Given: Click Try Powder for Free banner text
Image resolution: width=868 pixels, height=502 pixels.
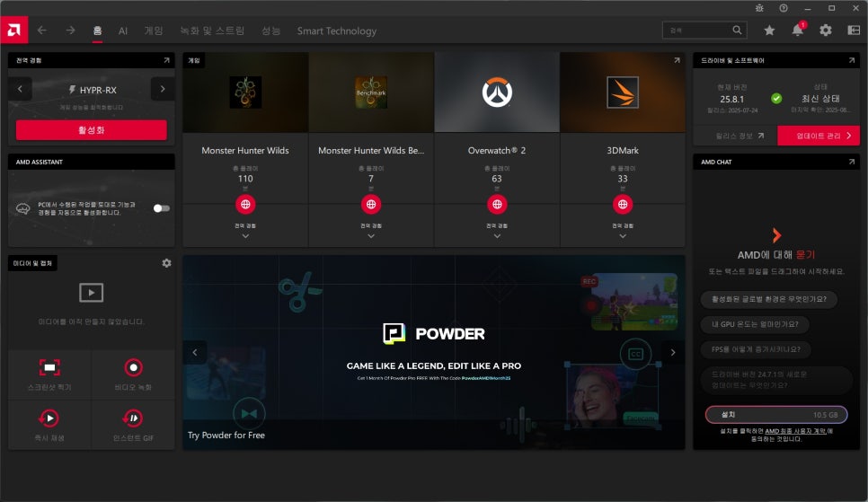Looking at the screenshot, I should (226, 435).
